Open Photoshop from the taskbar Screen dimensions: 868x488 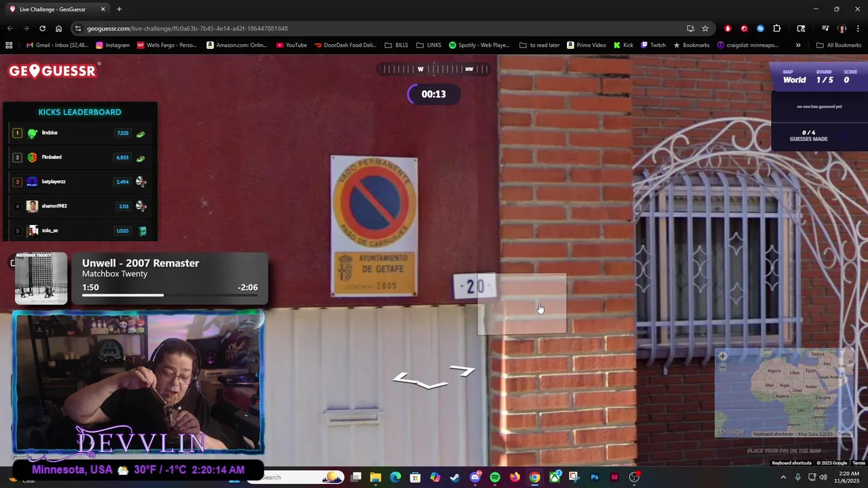(595, 477)
